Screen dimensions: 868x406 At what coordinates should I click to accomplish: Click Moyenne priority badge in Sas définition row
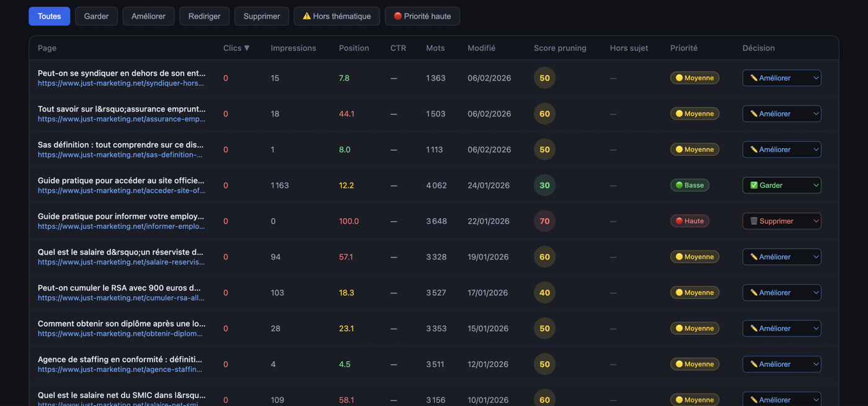pyautogui.click(x=694, y=149)
